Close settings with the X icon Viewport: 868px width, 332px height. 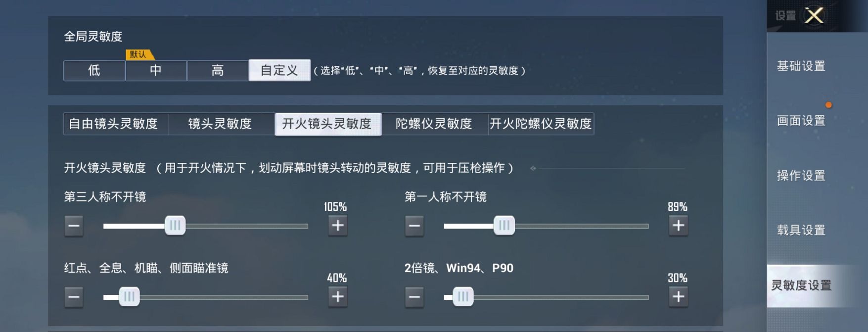pyautogui.click(x=814, y=15)
